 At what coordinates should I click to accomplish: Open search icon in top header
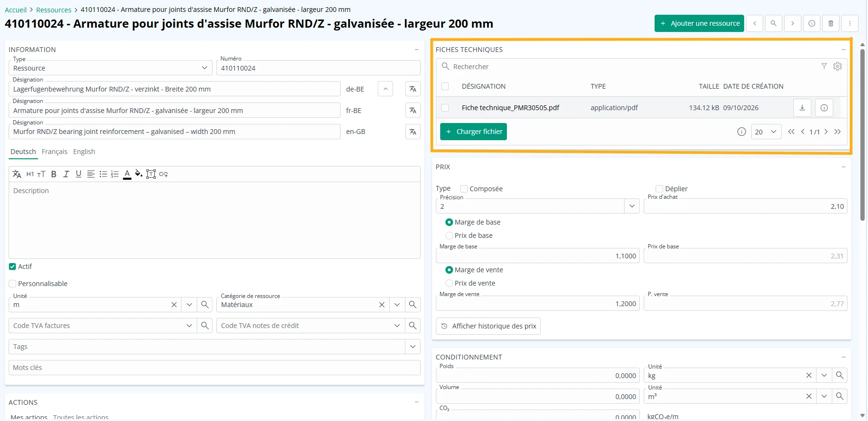[x=774, y=23]
